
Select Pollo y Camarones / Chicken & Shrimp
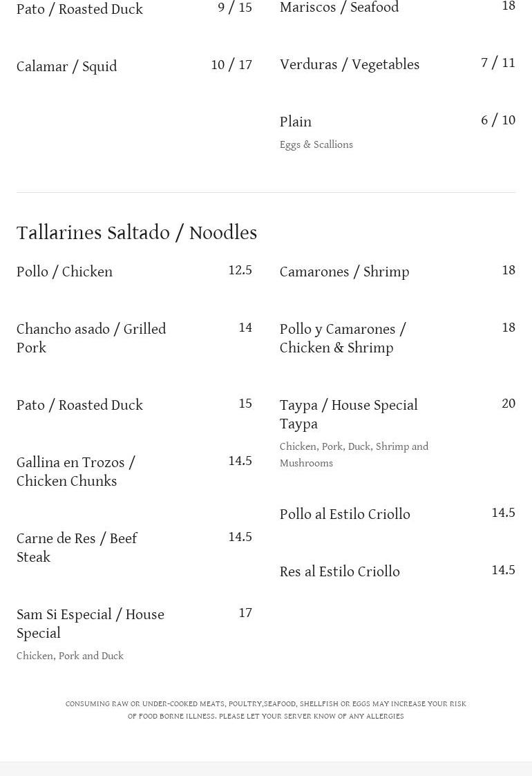[x=343, y=338]
